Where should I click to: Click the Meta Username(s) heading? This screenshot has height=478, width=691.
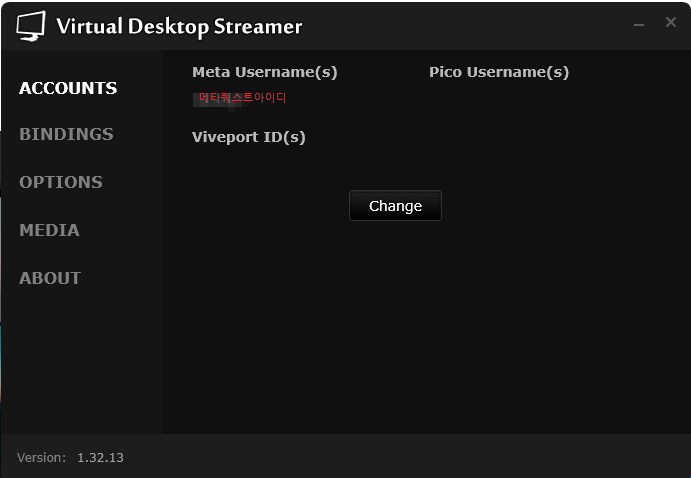(265, 72)
